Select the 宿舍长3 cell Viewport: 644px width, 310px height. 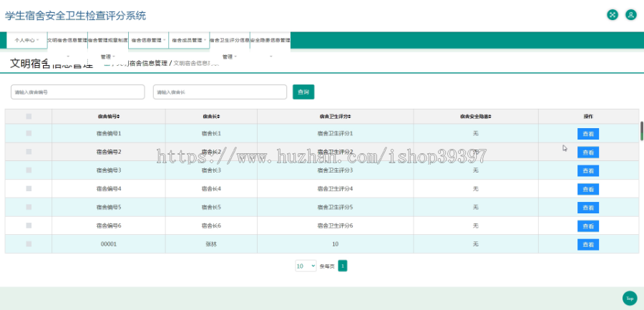pos(211,170)
